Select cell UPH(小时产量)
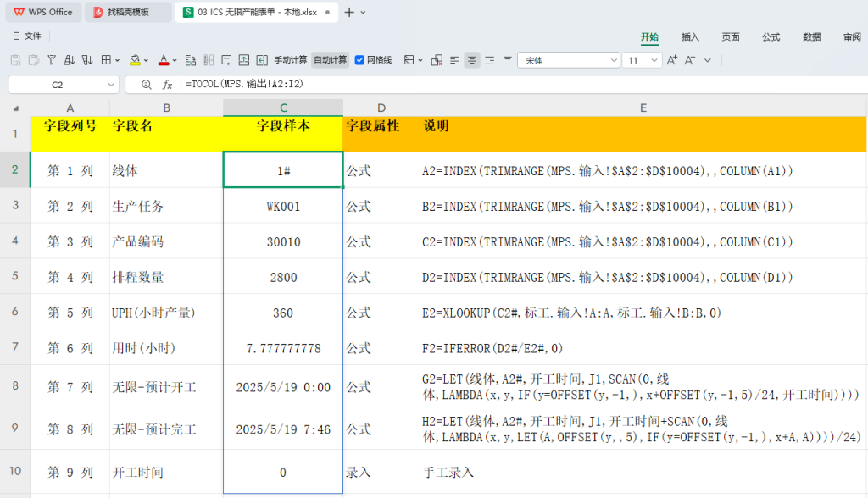The width and height of the screenshot is (868, 498). (x=166, y=312)
